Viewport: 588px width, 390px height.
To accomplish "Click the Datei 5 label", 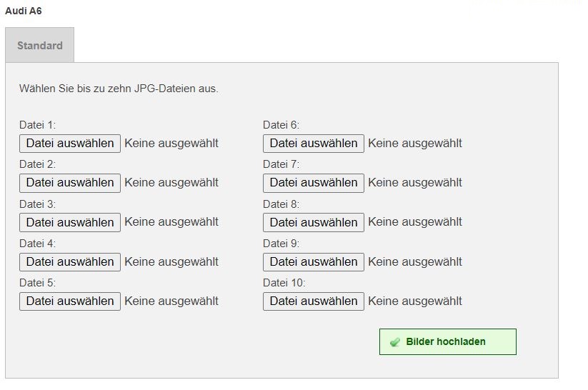I will (x=37, y=283).
